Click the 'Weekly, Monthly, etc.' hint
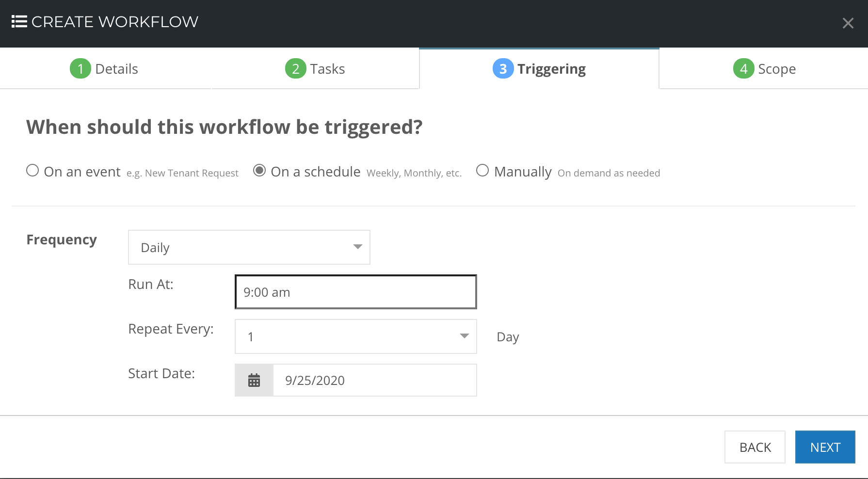Viewport: 868px width, 479px height. (x=414, y=173)
